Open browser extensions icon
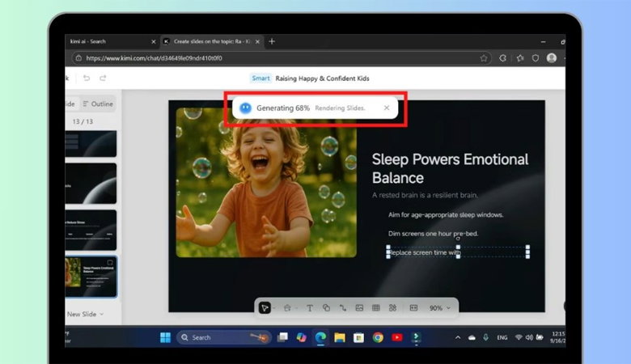 (x=502, y=58)
